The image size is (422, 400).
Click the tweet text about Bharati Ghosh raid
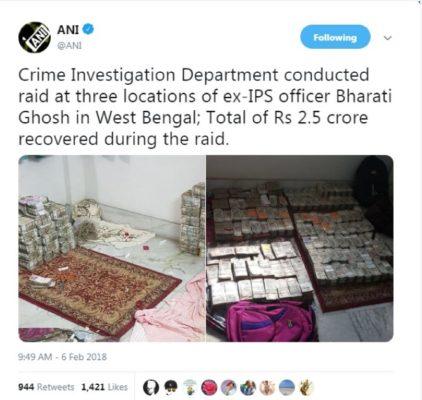tap(205, 107)
